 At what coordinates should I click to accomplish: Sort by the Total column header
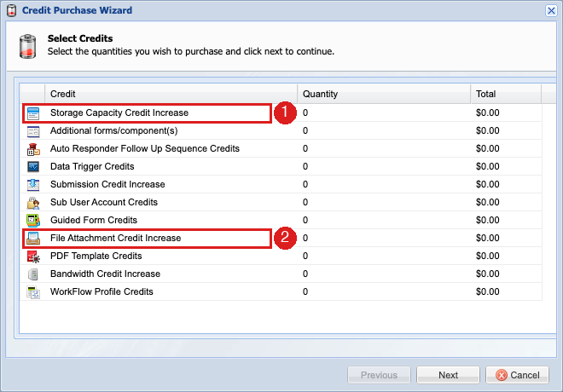point(506,94)
